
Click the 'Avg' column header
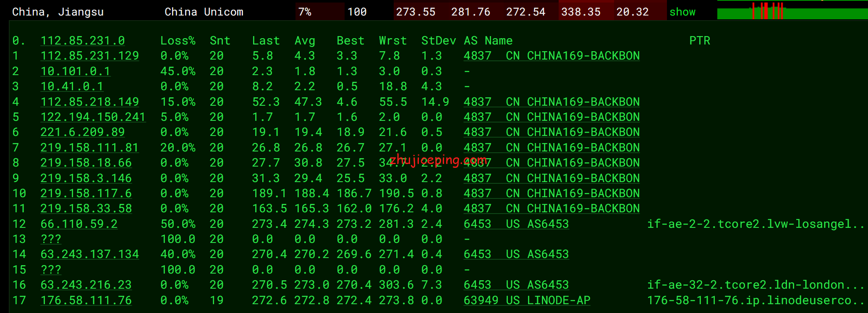pyautogui.click(x=305, y=41)
